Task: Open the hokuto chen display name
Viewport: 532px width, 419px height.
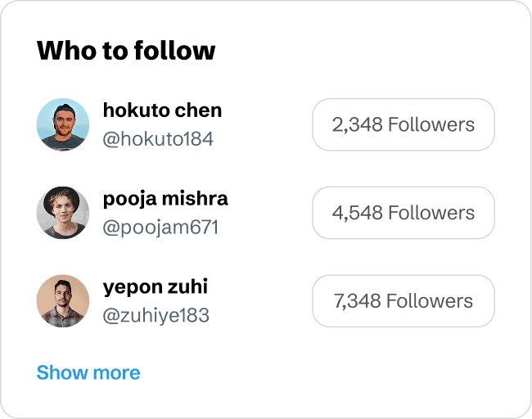Action: tap(162, 110)
